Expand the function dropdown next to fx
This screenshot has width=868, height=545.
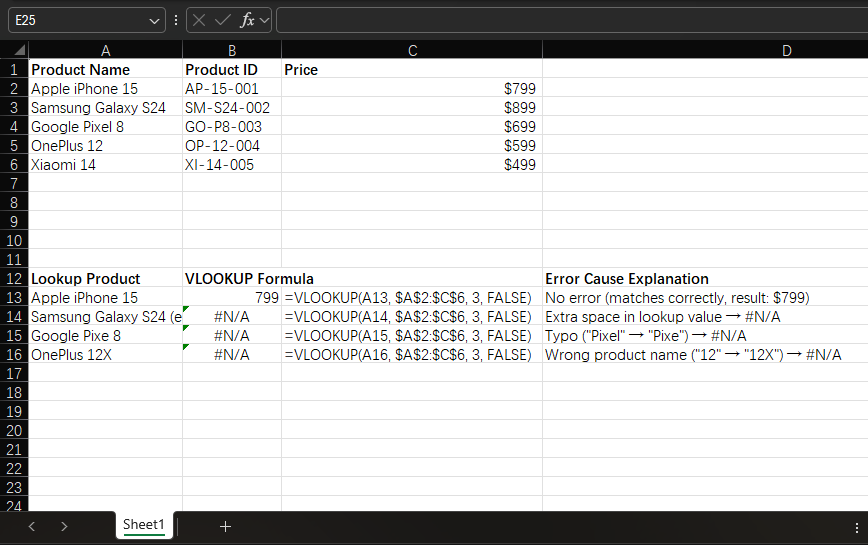(265, 21)
